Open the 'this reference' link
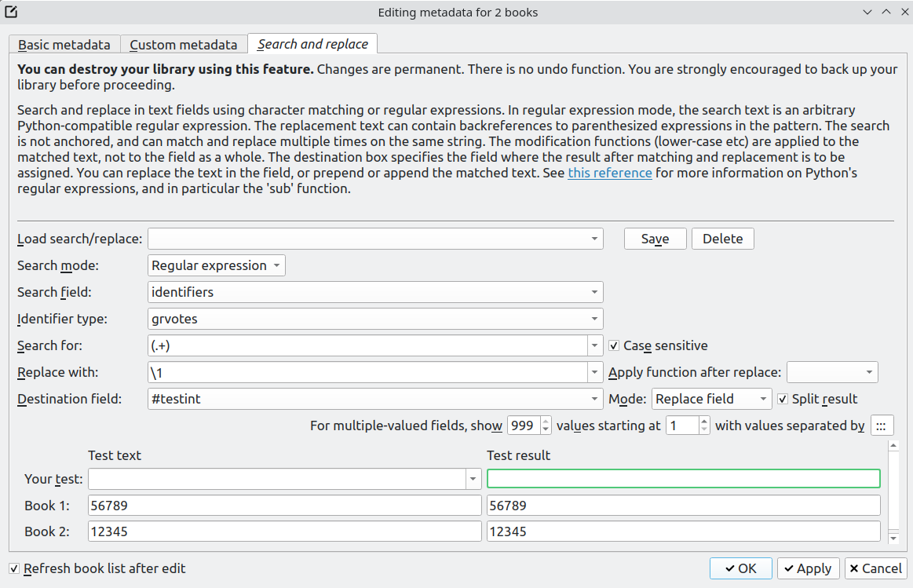The height and width of the screenshot is (588, 913). click(x=610, y=173)
